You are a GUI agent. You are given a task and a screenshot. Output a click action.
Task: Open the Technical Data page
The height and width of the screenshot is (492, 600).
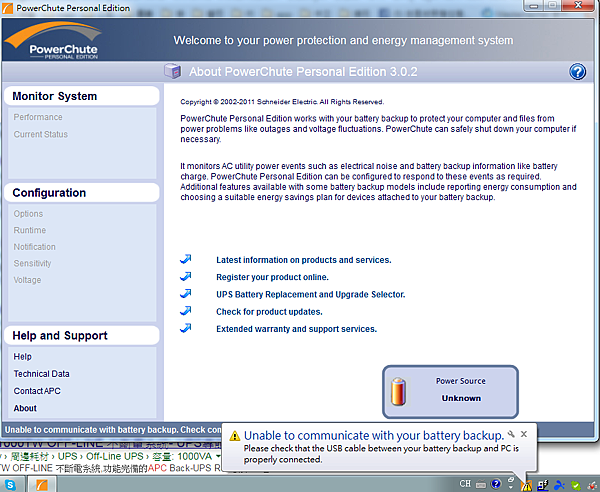[41, 374]
